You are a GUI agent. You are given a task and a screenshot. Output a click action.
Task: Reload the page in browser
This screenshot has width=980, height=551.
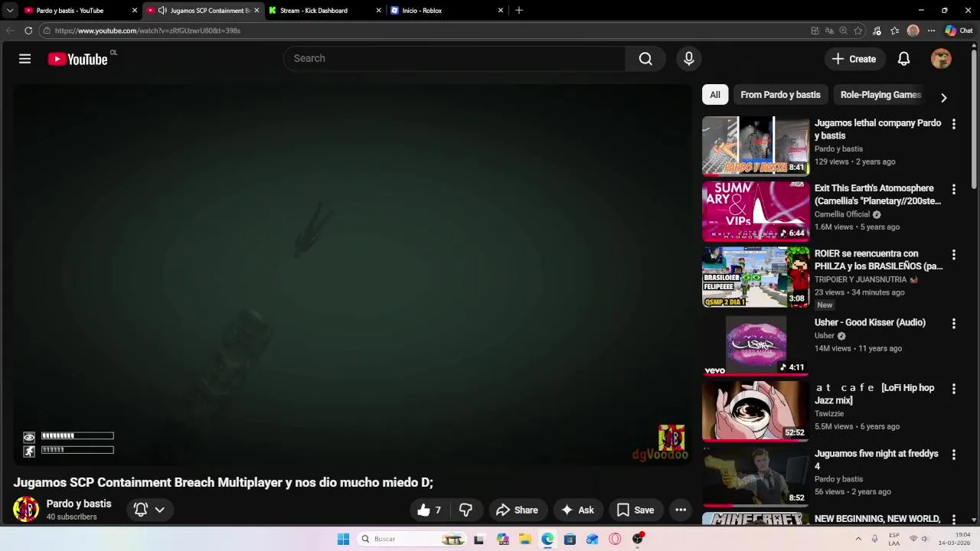point(28,31)
